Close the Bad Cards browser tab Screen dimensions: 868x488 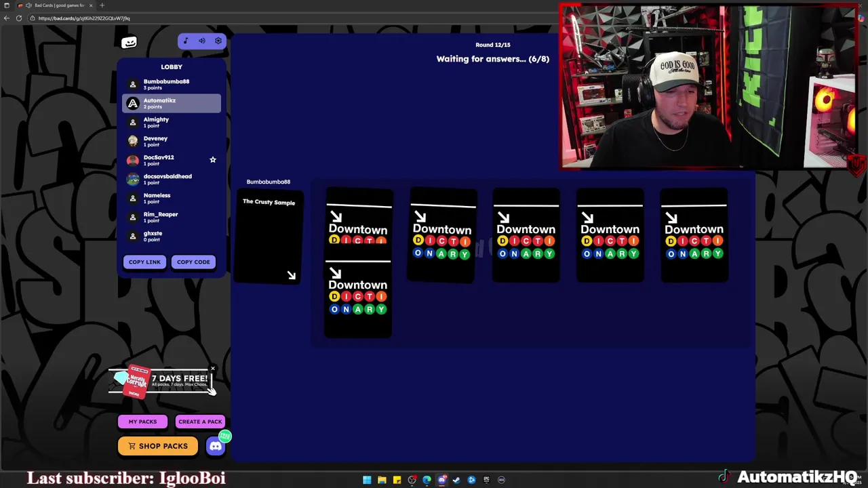pos(91,5)
